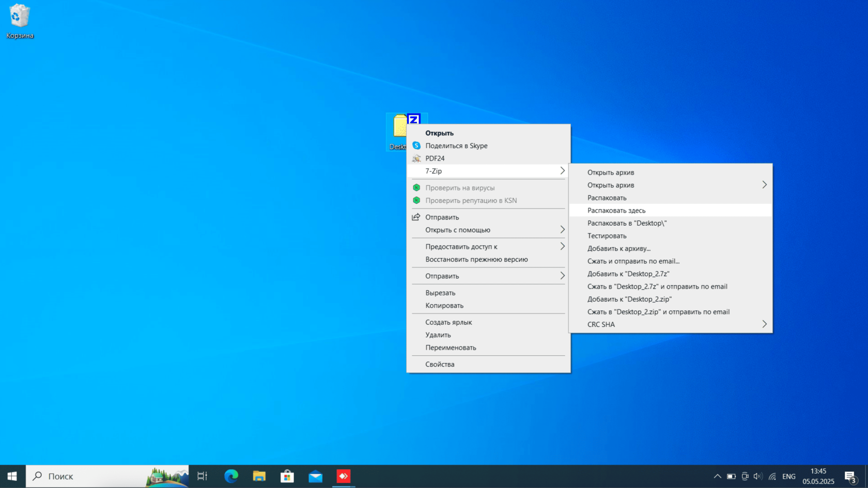868x488 pixels.
Task: Click the share icon beside Отправить
Action: tap(416, 217)
